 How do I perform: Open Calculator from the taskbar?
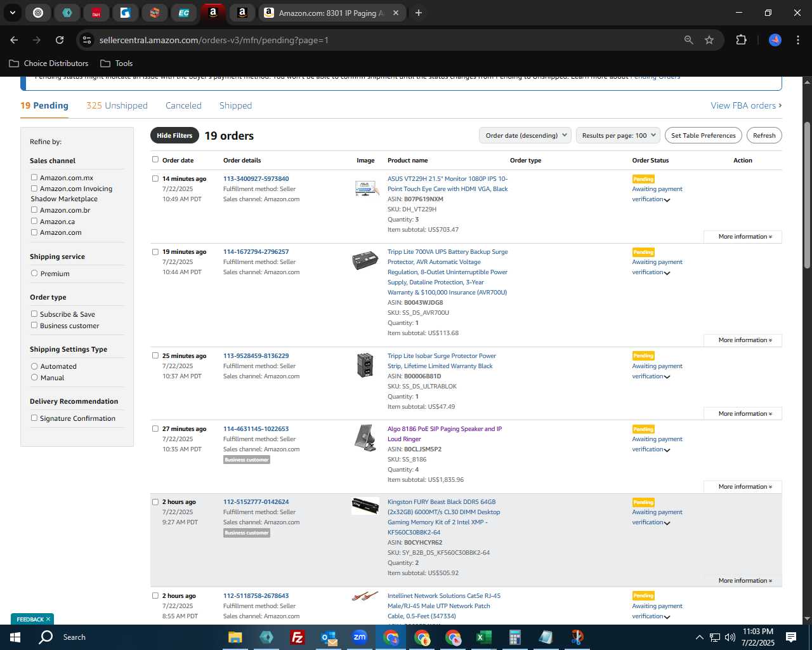pyautogui.click(x=514, y=637)
